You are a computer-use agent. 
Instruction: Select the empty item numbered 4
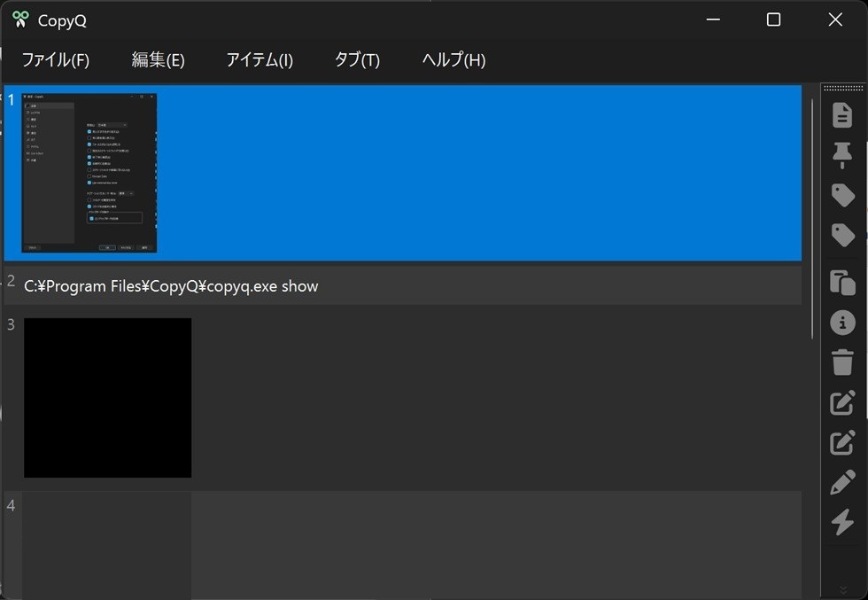[402, 545]
